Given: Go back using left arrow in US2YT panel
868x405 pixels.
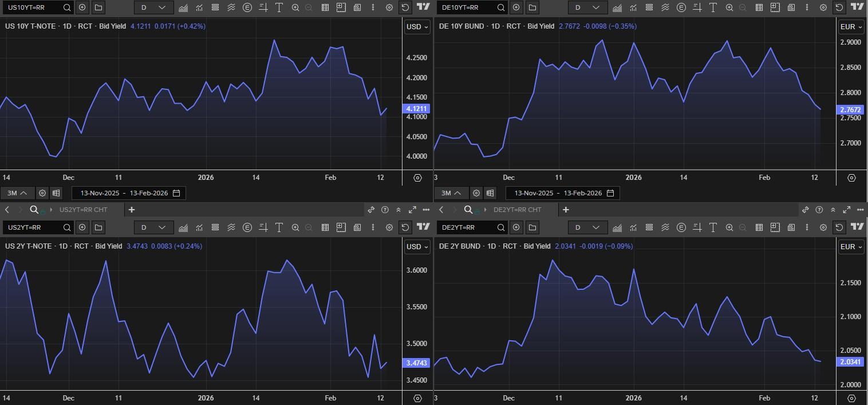Looking at the screenshot, I should point(7,210).
